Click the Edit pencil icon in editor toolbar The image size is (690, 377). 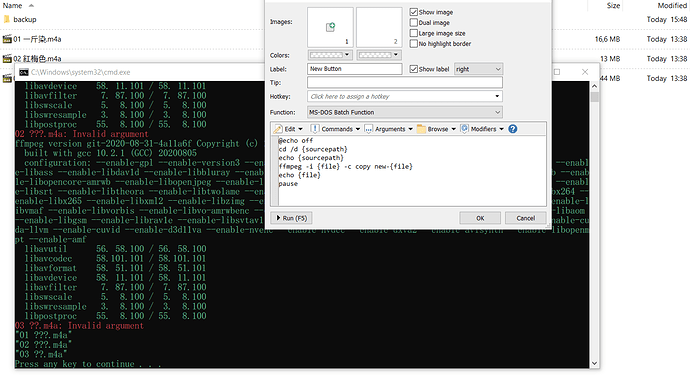[278, 129]
